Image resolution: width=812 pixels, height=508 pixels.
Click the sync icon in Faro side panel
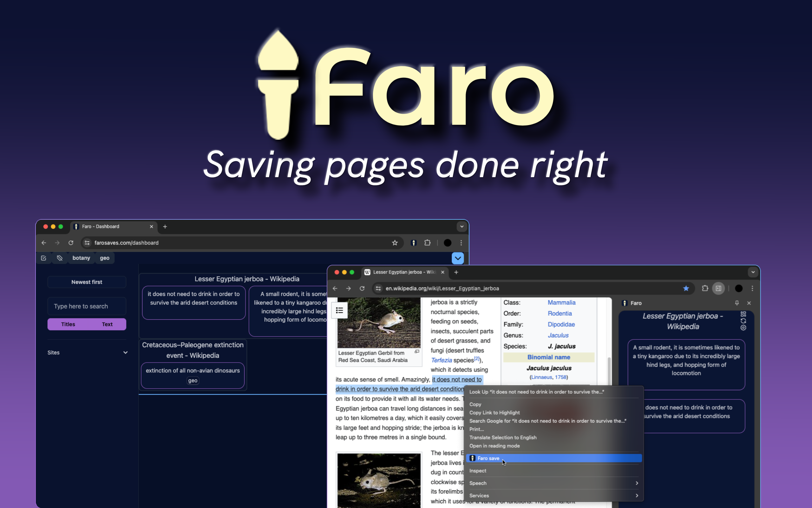pyautogui.click(x=743, y=321)
